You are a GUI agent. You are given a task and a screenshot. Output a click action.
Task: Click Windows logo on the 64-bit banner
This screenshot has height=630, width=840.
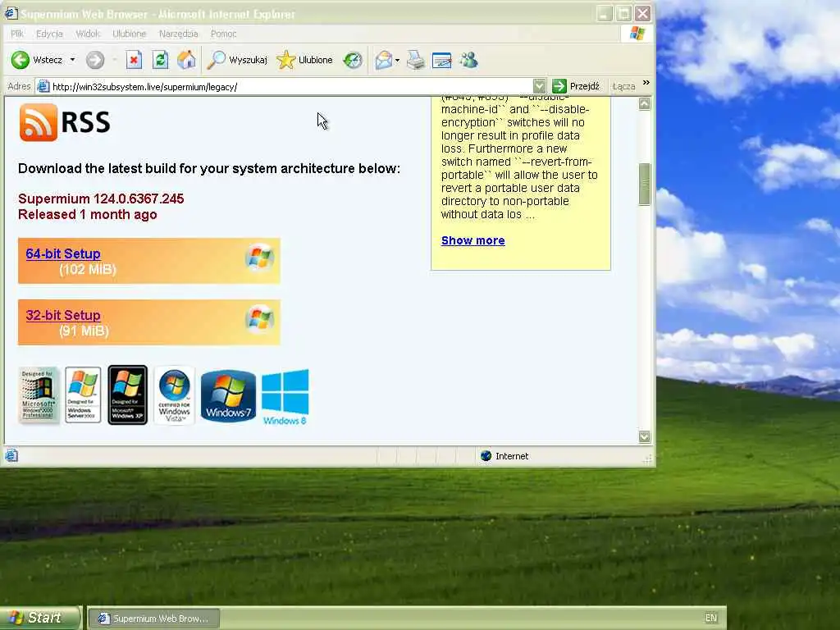pyautogui.click(x=260, y=258)
